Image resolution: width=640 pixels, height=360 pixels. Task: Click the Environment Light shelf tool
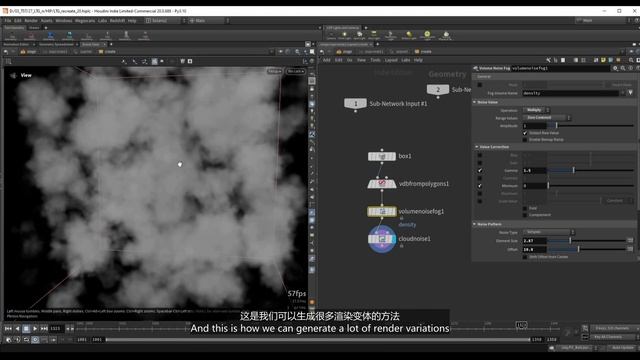point(427,36)
